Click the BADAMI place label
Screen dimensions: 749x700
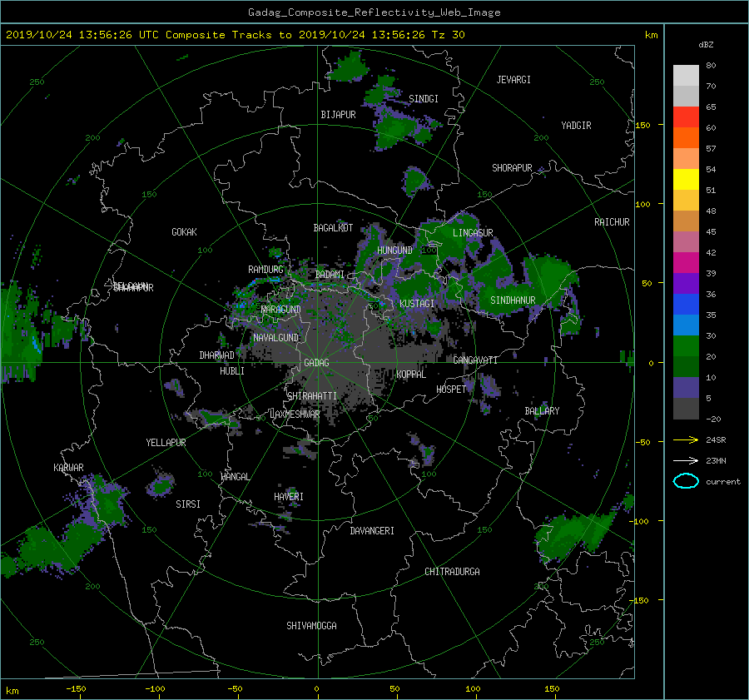330,275
